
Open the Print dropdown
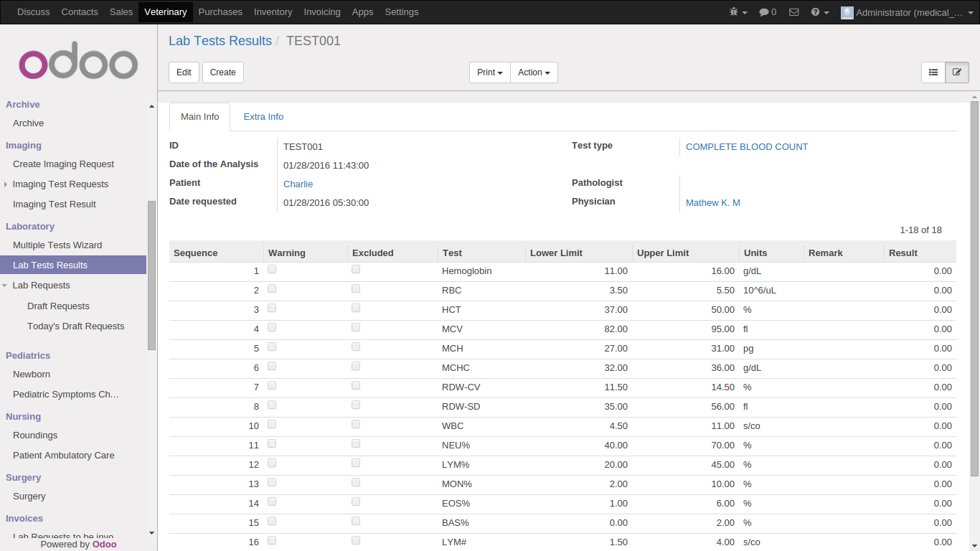click(489, 72)
